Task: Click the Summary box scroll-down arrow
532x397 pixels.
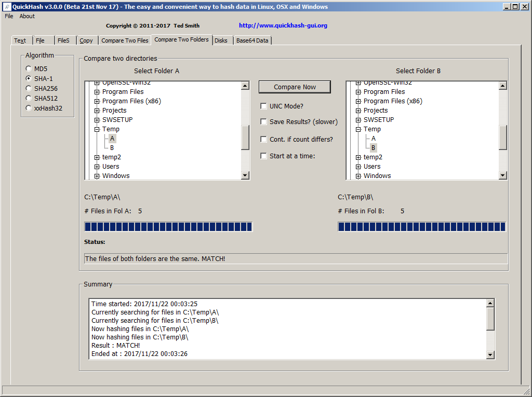Action: coord(490,354)
